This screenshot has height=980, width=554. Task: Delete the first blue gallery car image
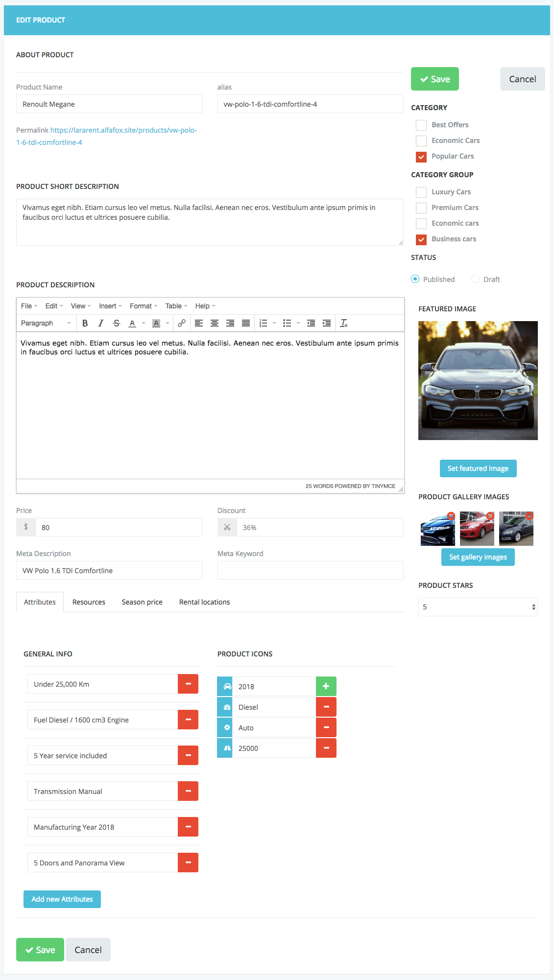pos(451,515)
